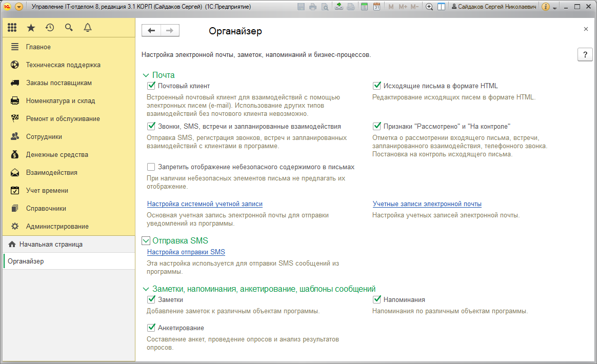
Task: Click the get-link toolbar icon
Action: pos(339,7)
